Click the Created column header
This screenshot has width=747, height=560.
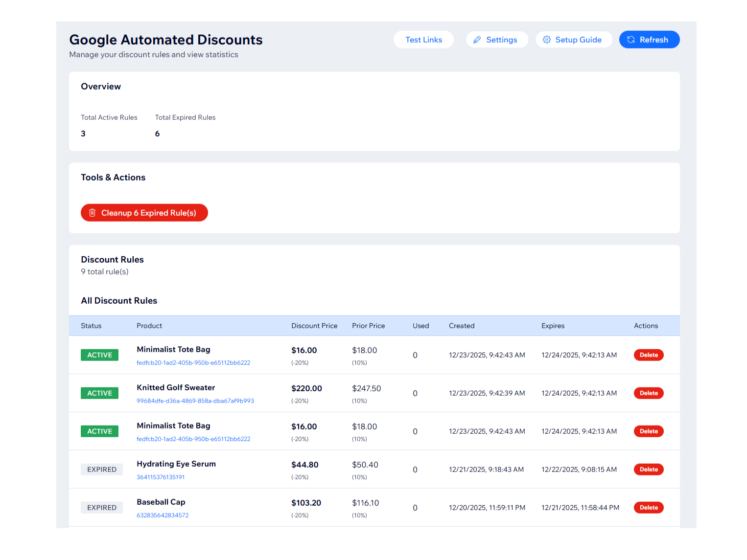[462, 326]
